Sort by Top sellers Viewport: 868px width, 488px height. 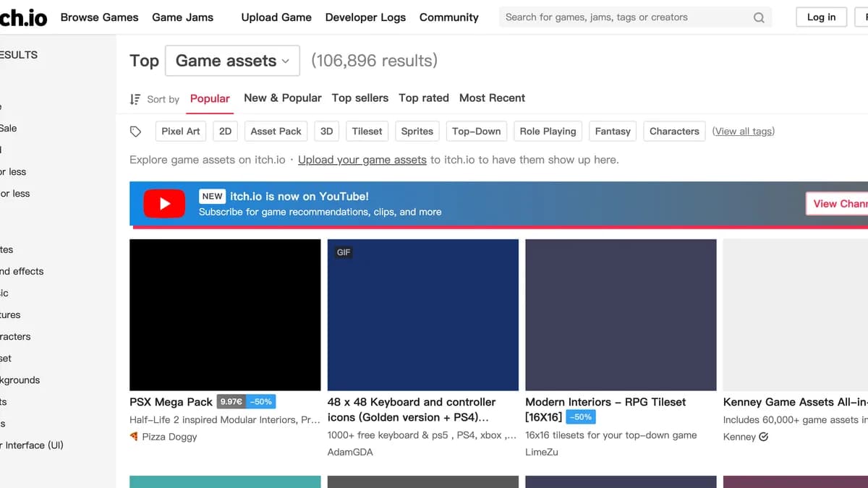tap(360, 98)
